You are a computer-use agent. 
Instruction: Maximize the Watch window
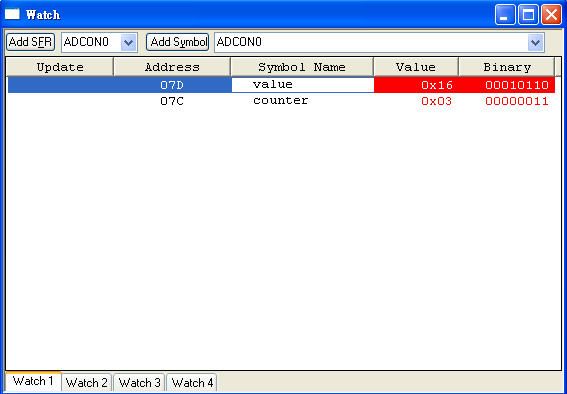coord(528,15)
